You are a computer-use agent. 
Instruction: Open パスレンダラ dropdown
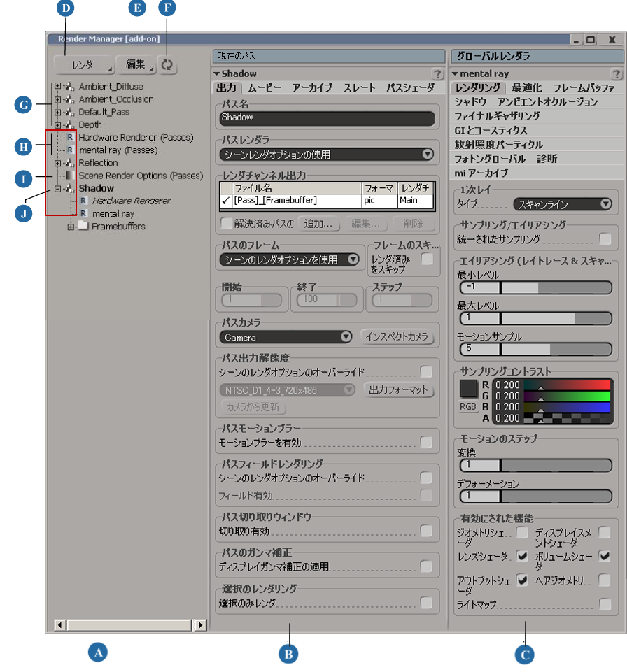coord(327,155)
